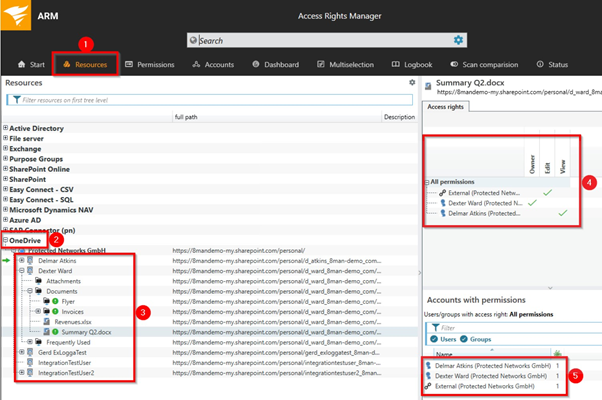This screenshot has height=400, width=602.
Task: Open the Dashboard tab
Action: [276, 64]
